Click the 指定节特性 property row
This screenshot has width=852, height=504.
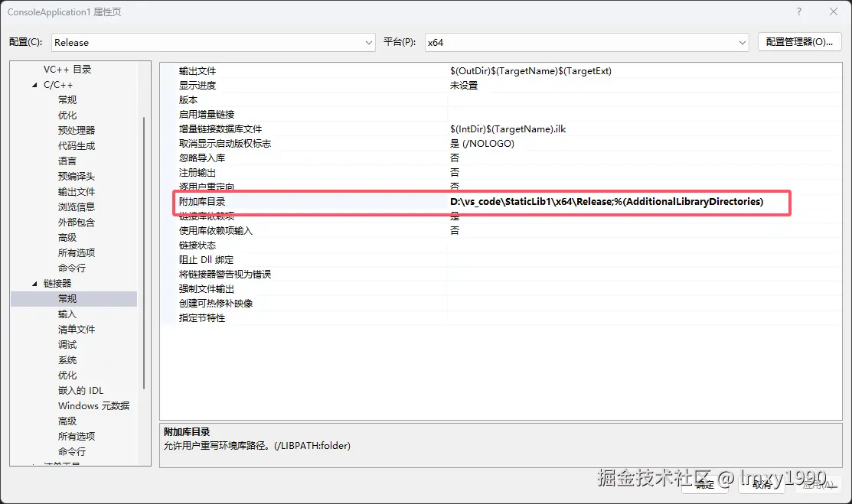coord(501,317)
